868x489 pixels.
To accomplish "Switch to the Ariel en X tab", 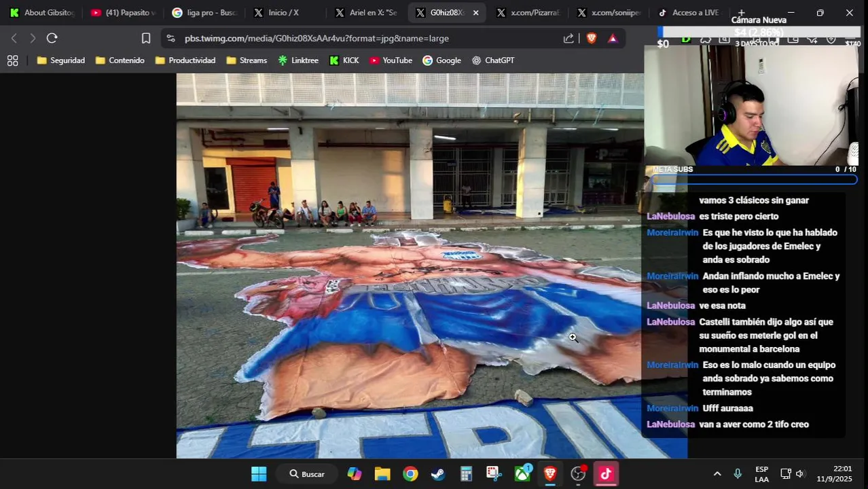I will (367, 12).
